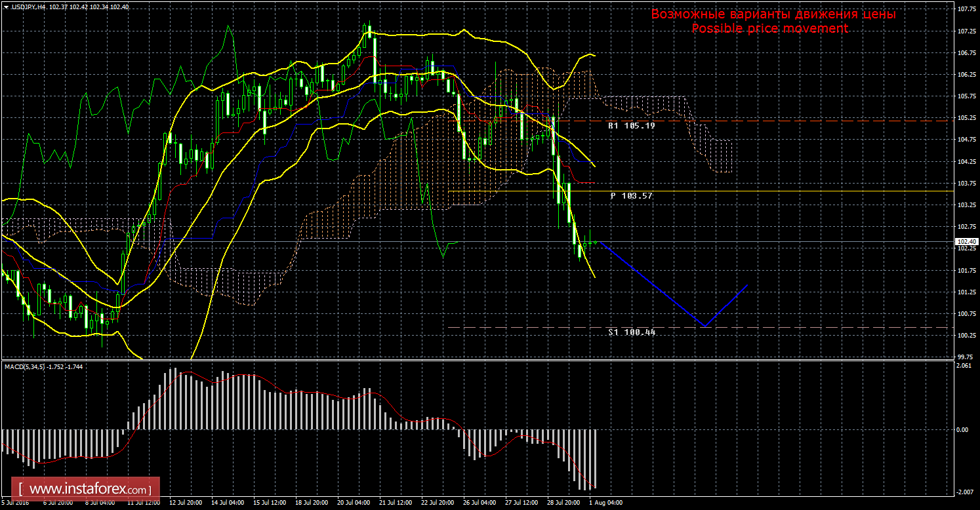Select the '1 Aug 04:00' time axis label

[x=607, y=503]
